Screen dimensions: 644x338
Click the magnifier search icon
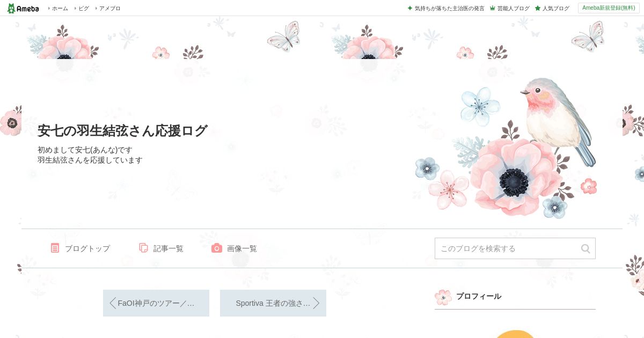(586, 248)
